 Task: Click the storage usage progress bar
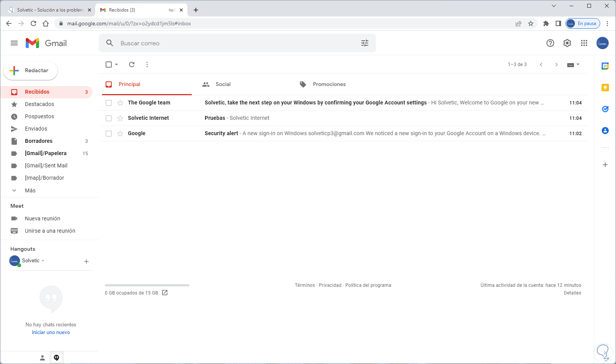(147, 285)
